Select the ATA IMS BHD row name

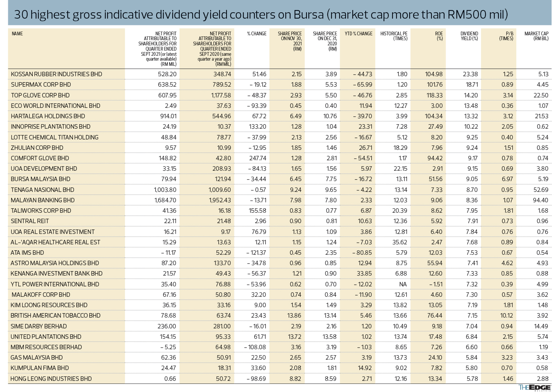tap(27, 253)
